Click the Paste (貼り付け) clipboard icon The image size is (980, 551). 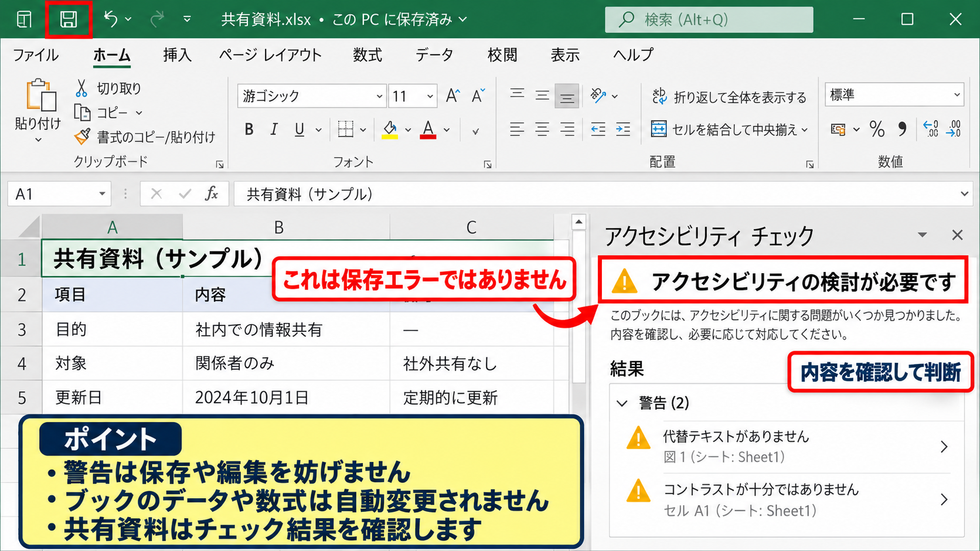click(x=40, y=95)
